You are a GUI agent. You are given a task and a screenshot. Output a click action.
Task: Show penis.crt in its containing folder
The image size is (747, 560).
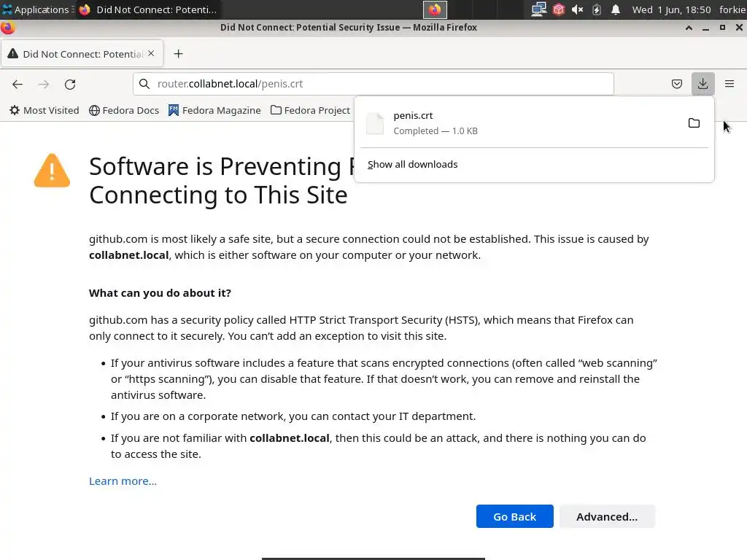(x=694, y=123)
